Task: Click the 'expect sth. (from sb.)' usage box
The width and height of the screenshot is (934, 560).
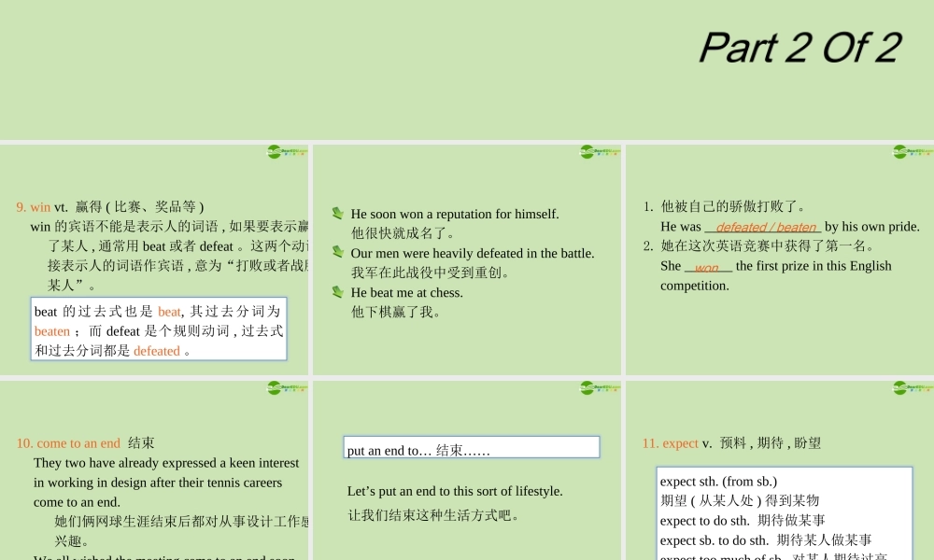Action: point(785,513)
